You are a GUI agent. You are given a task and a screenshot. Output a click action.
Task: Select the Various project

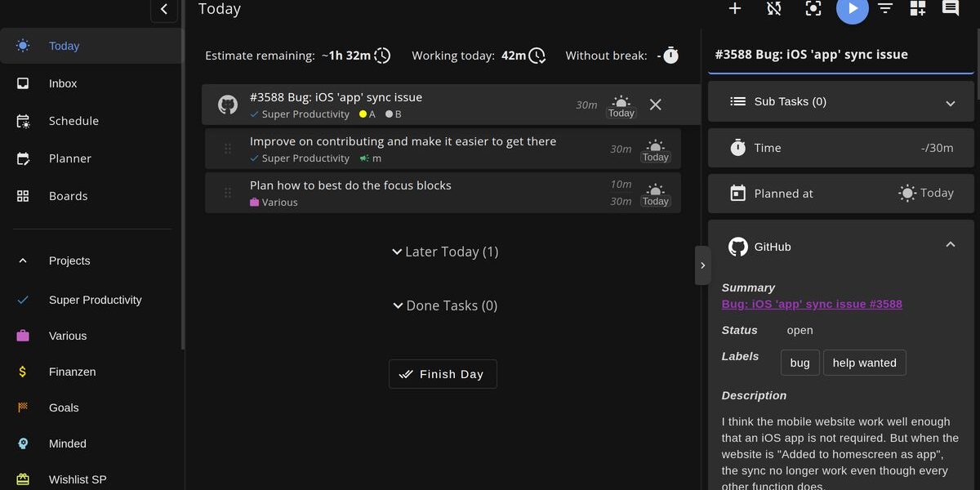pos(91,336)
